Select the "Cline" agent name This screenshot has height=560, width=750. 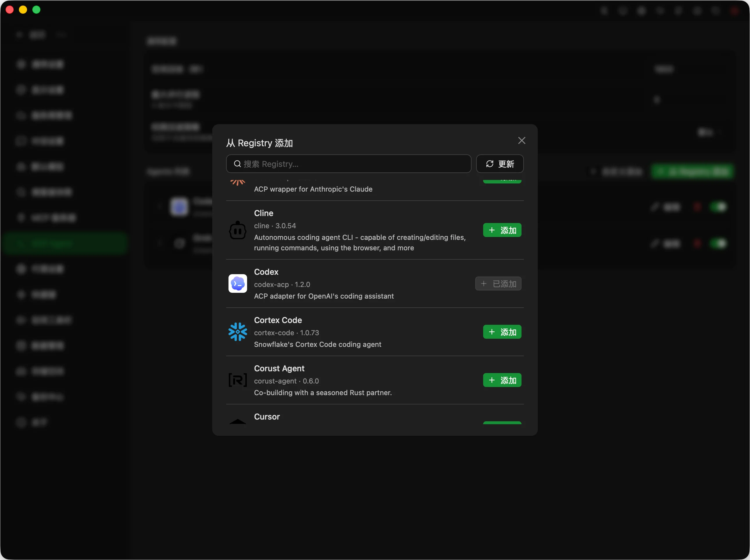pyautogui.click(x=264, y=213)
